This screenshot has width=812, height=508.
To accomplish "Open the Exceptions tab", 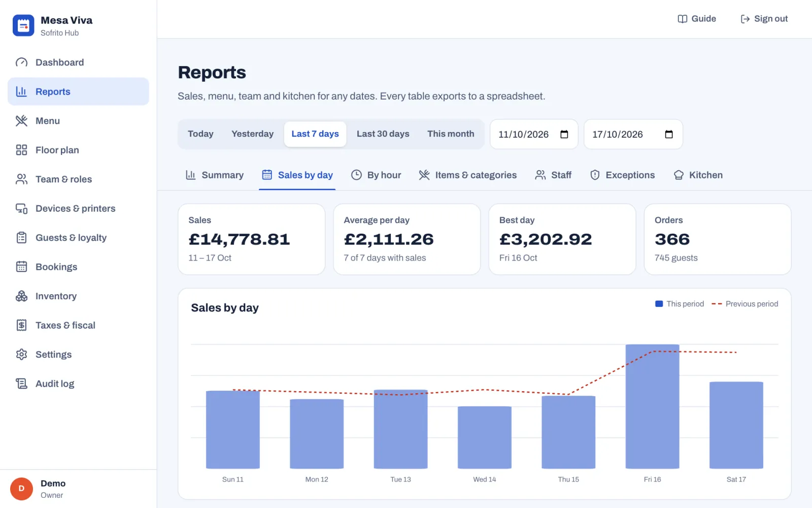I will pos(622,175).
